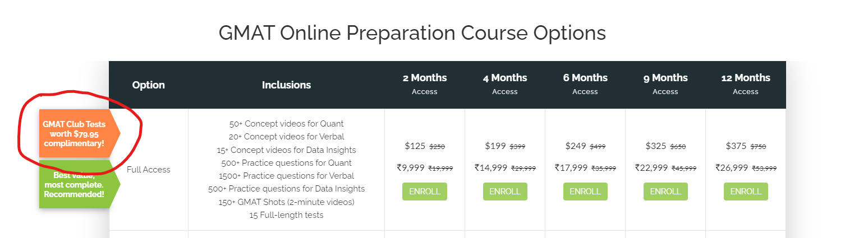Image resolution: width=868 pixels, height=238 pixels.
Task: Click ENROLL under 4 Months Access
Action: 504,192
